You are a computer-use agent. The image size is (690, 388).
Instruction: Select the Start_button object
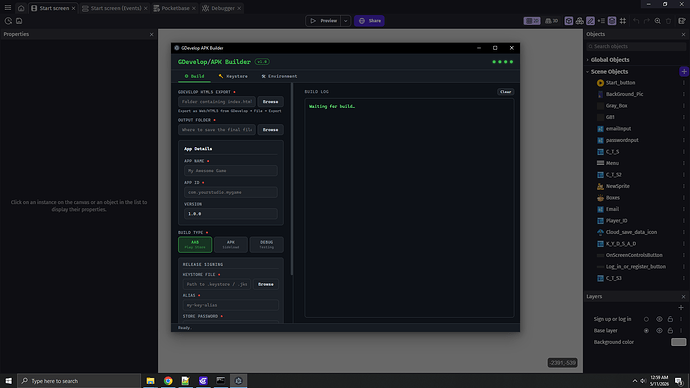[620, 83]
